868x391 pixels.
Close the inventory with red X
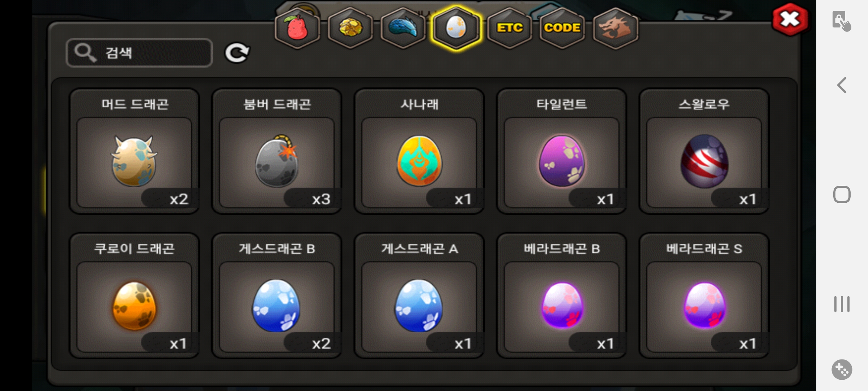(790, 19)
